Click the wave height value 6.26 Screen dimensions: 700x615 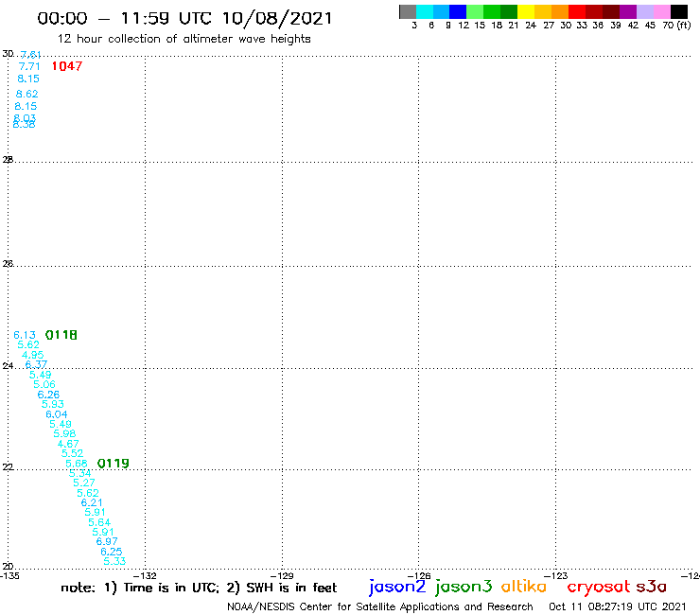pos(48,395)
